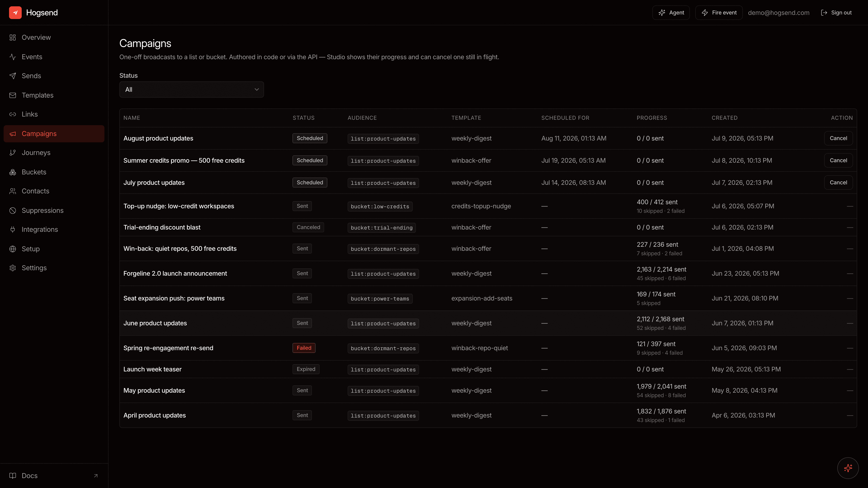Click the external-link arrow beside Docs
The height and width of the screenshot is (488, 868).
pos(96,476)
